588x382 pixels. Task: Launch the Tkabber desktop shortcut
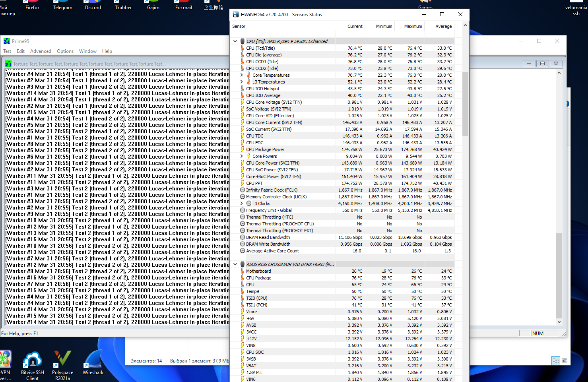pyautogui.click(x=123, y=5)
